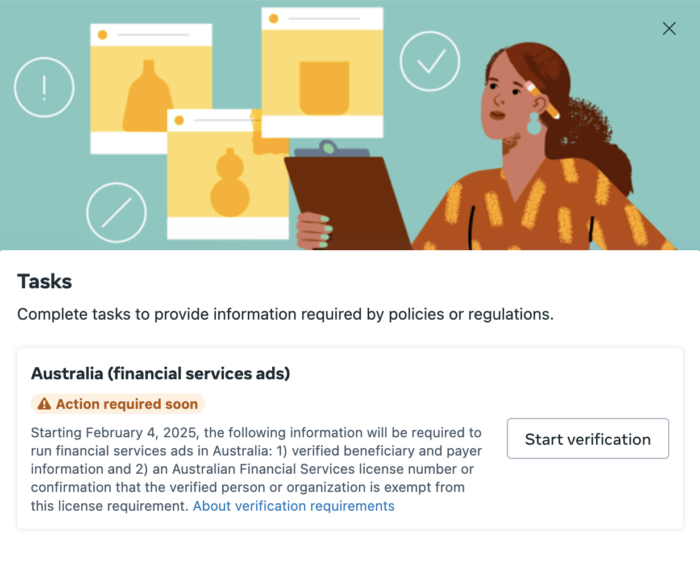Screen dimensions: 700x563
Task: Click the pencil behind the woman's ear
Action: point(542,100)
